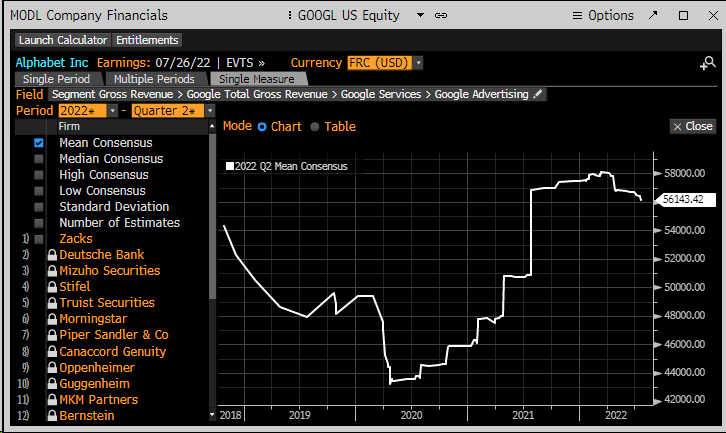Click firm list scrollbar up arrow

point(212,126)
